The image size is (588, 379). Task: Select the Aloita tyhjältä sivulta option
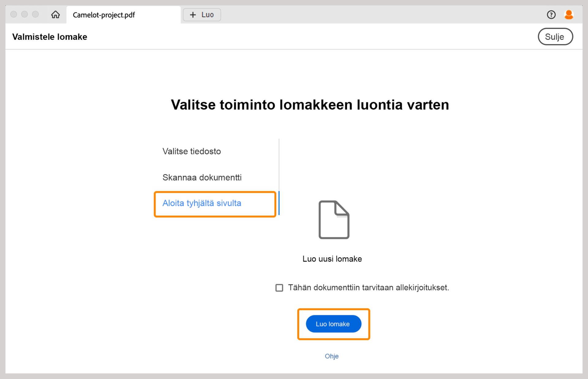[x=202, y=203]
